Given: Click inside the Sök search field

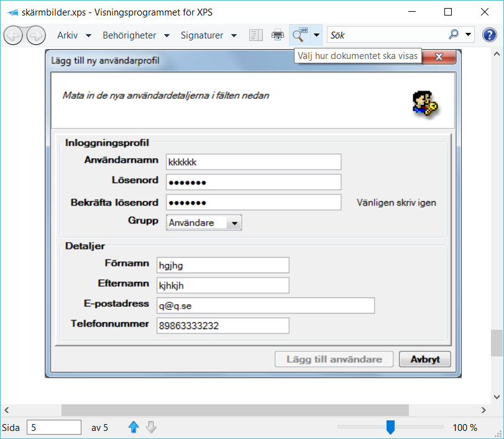Looking at the screenshot, I should (x=385, y=35).
